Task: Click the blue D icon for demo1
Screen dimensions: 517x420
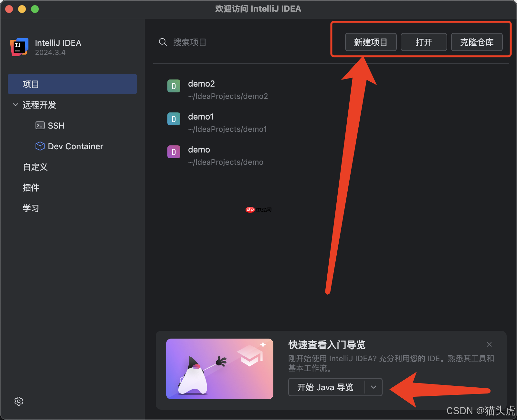Action: pos(174,119)
